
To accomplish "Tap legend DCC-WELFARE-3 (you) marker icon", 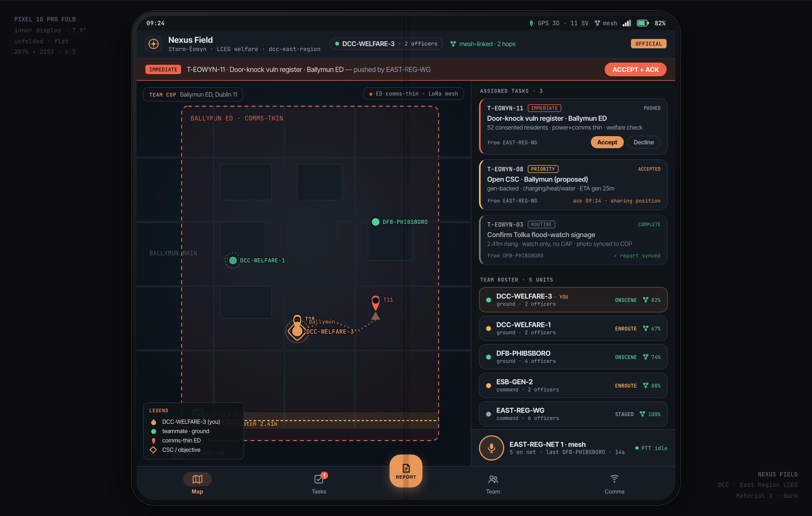I will click(x=153, y=422).
